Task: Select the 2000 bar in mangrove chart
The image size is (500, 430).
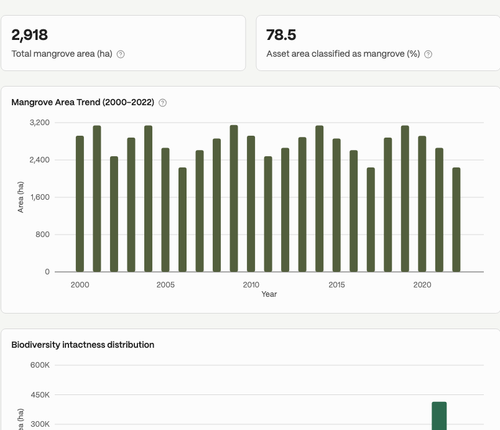Action: [80, 204]
